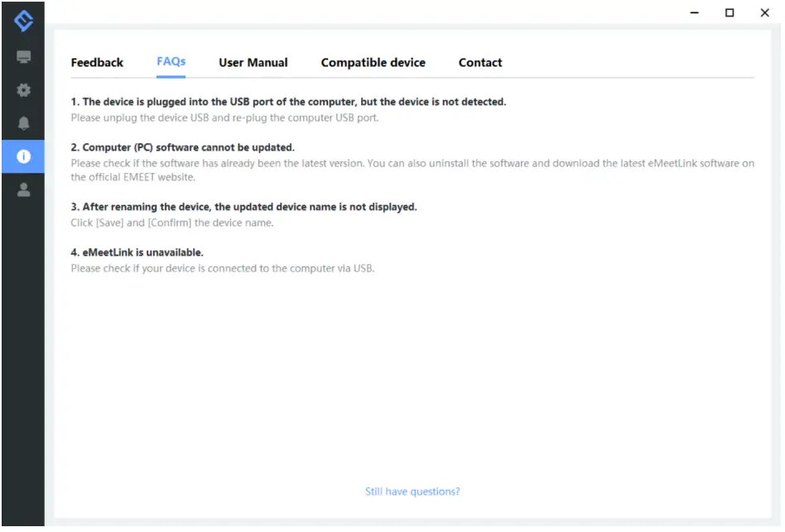Click FAQ 2 about software cannot be updated
Image resolution: width=785 pixels, height=532 pixels.
coord(182,147)
